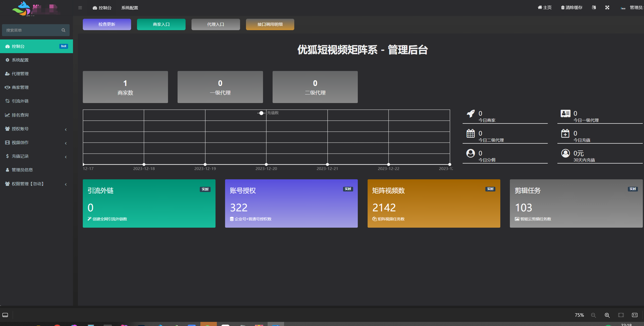Switch to the 控制台 top tab
Viewport: 644px width, 326px height.
point(102,8)
